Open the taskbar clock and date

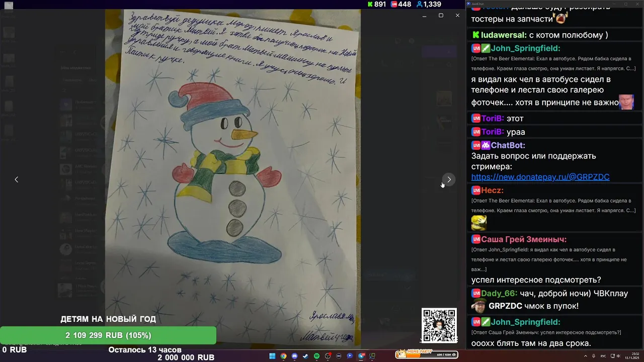point(632,356)
